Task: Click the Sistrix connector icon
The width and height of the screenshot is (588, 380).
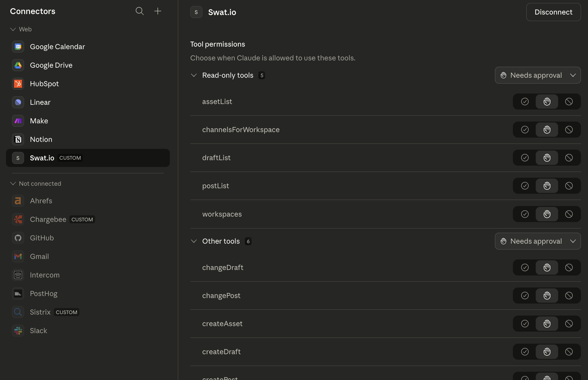Action: (x=18, y=312)
